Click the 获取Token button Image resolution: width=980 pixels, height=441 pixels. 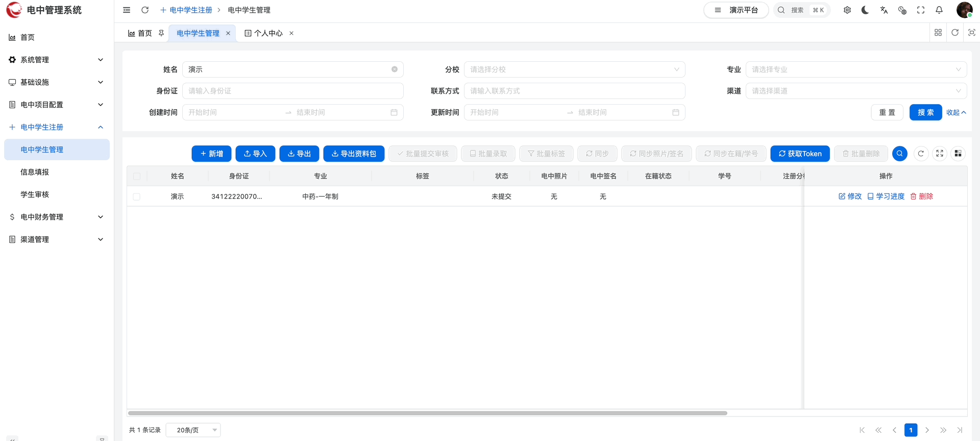800,154
